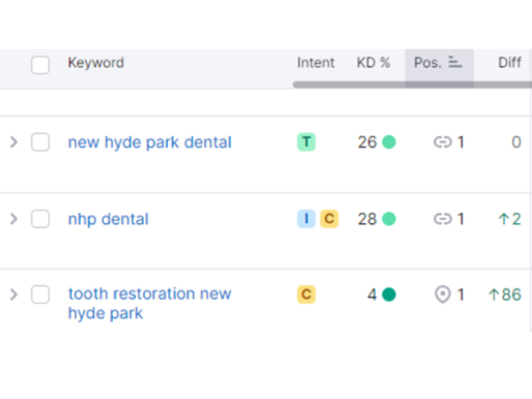Viewport: 532px width, 399px height.
Task: Select the nhp dental row checkbox
Action: tap(41, 219)
